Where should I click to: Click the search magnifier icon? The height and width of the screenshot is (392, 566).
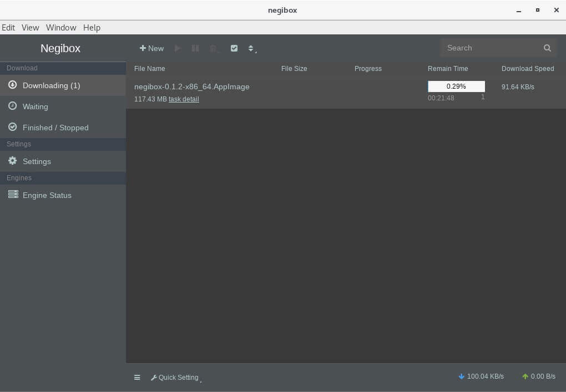click(547, 48)
